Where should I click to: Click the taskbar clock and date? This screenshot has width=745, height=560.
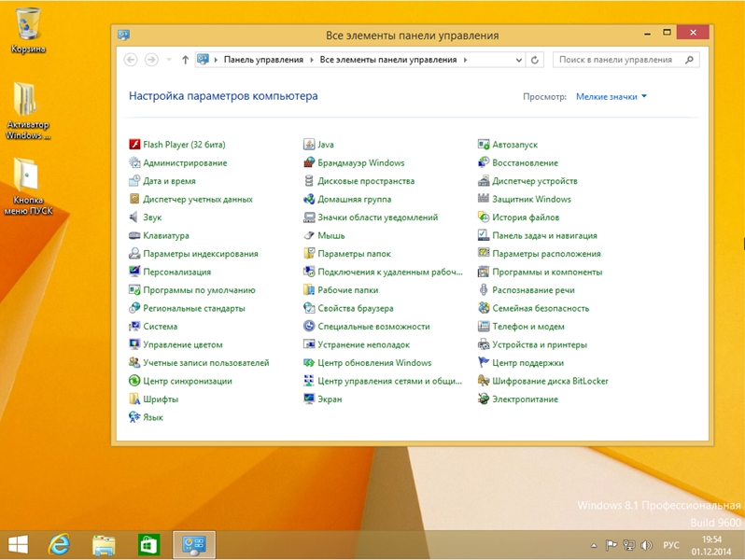711,545
